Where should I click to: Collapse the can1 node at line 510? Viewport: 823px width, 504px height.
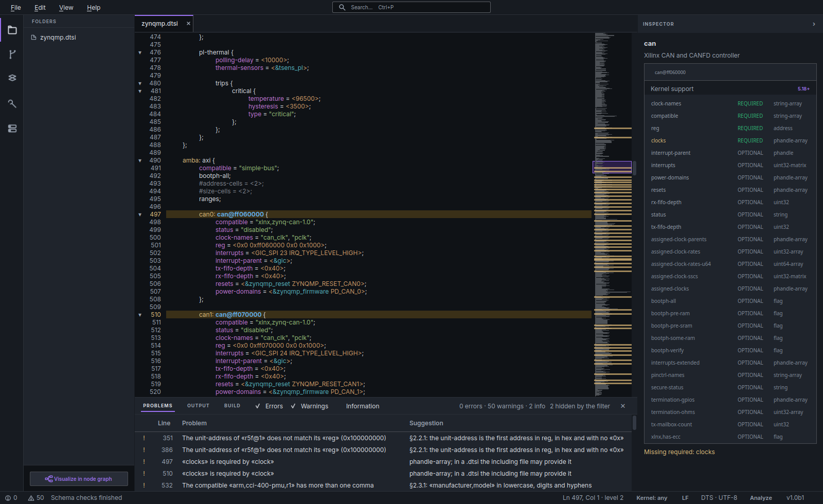[x=140, y=315]
